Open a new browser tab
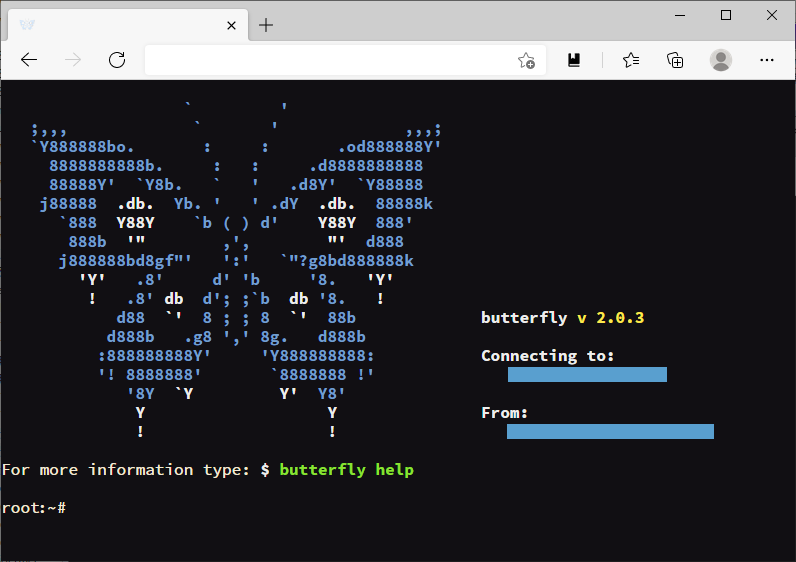 pyautogui.click(x=266, y=25)
